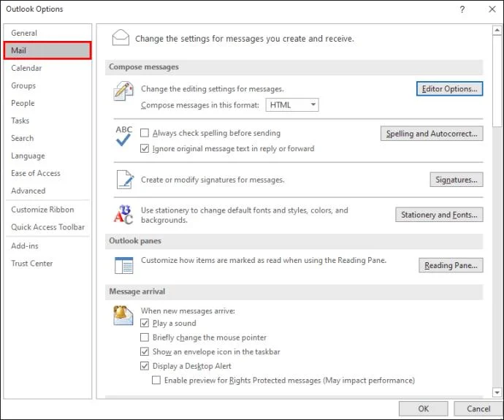Open Spelling and Autocorrect settings
The width and height of the screenshot is (504, 420).
tap(432, 134)
